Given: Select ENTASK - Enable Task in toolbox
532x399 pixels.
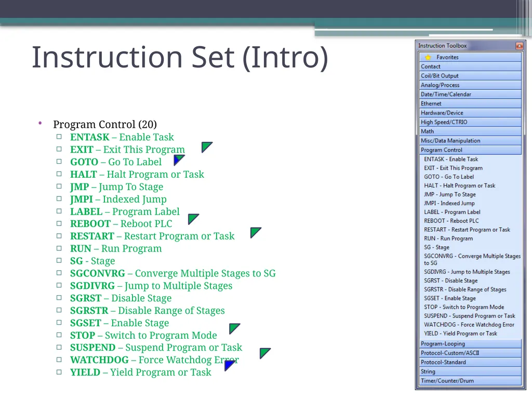Looking at the screenshot, I should (451, 159).
